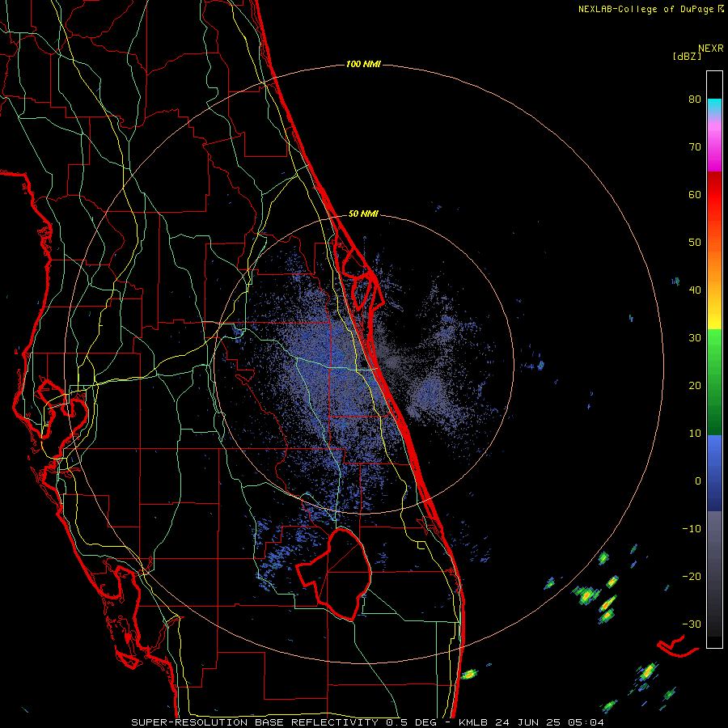728x728 pixels.
Task: Pick the magenta band of the color scale
Action: coord(714,149)
